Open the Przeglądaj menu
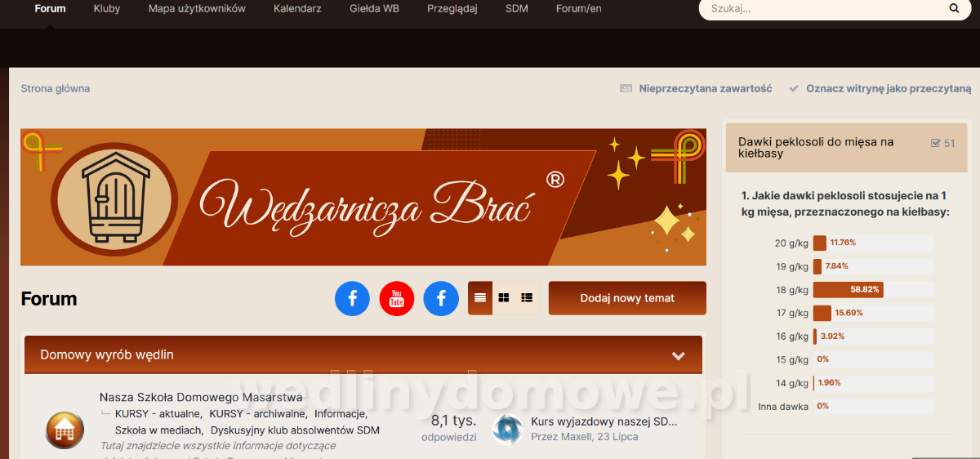The height and width of the screenshot is (459, 980). [452, 9]
